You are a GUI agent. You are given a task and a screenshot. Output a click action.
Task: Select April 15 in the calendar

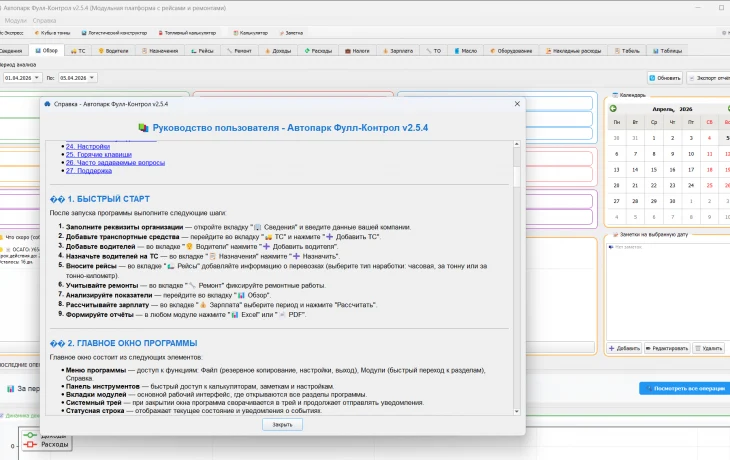click(654, 169)
